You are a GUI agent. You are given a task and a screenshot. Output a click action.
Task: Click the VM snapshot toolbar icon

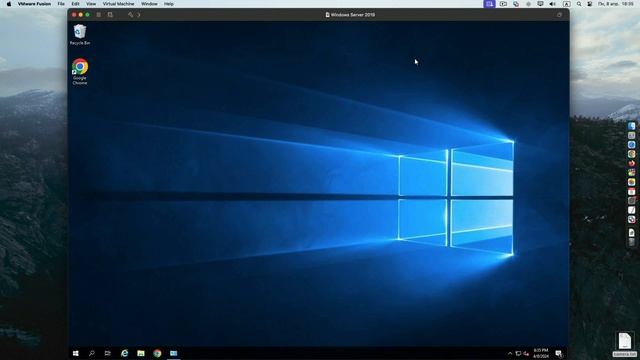coord(110,15)
